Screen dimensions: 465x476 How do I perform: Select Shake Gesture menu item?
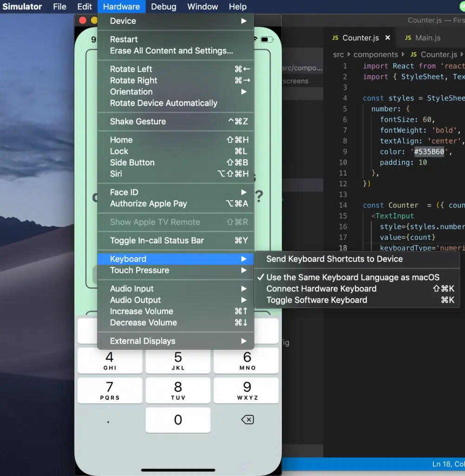[138, 122]
